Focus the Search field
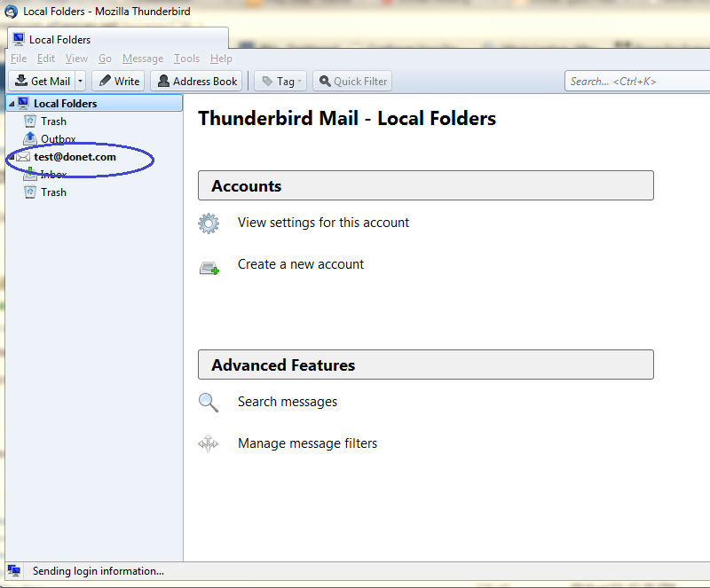This screenshot has width=710, height=588. [637, 81]
